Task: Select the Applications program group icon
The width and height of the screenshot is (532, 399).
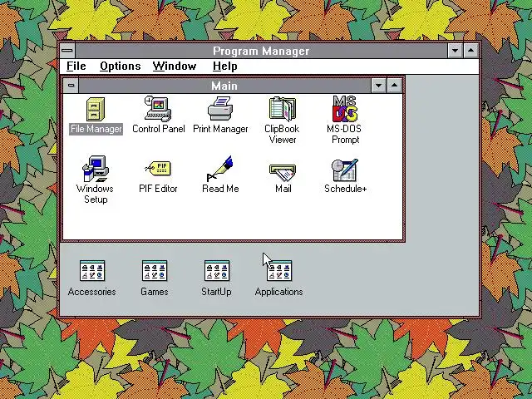Action: click(279, 271)
